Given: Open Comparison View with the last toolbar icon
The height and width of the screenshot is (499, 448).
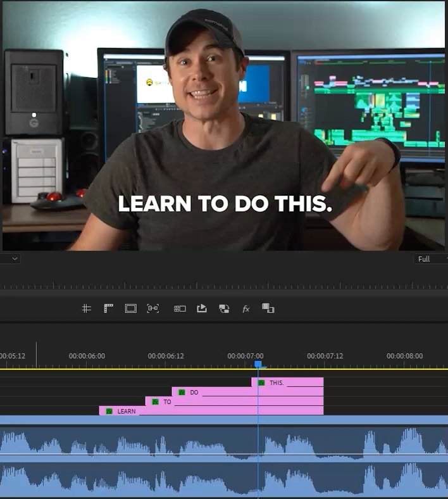Looking at the screenshot, I should point(268,308).
